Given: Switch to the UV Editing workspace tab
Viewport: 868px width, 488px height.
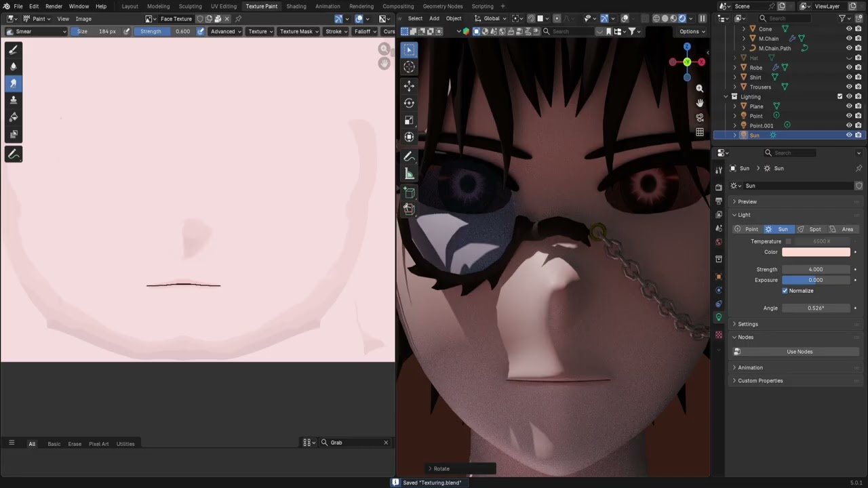Looking at the screenshot, I should coord(224,6).
